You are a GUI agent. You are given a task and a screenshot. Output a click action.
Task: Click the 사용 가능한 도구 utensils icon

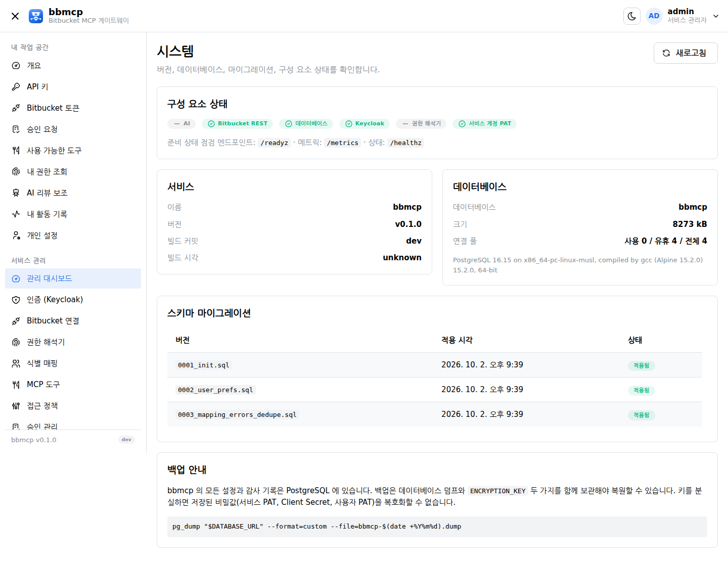[16, 151]
